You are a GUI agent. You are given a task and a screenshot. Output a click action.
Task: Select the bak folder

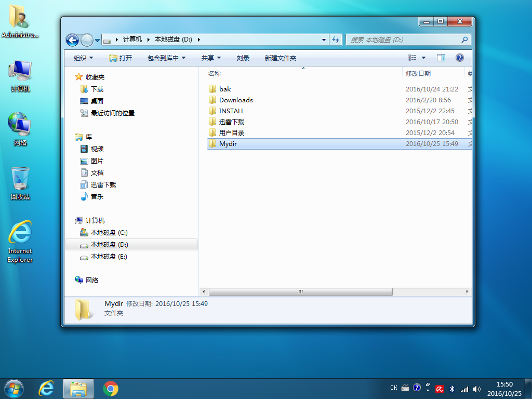pos(225,89)
